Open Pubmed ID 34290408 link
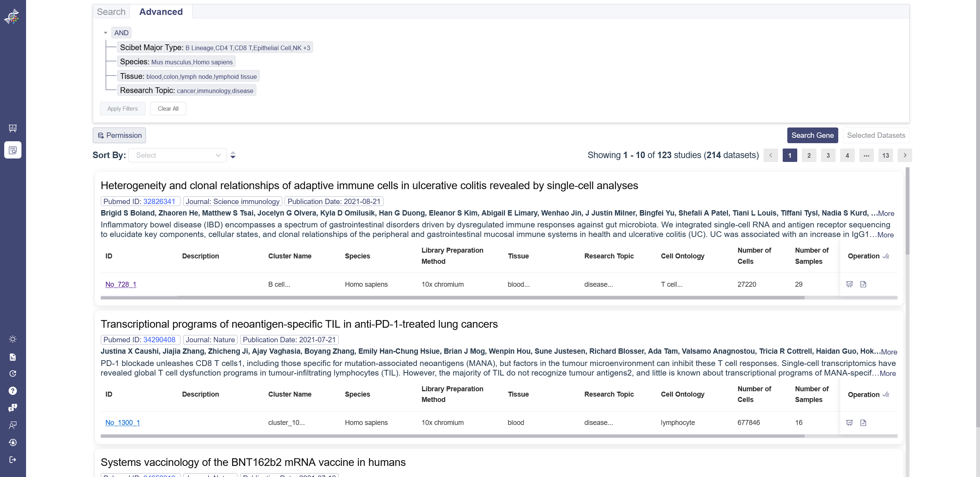The image size is (980, 477). 159,340
